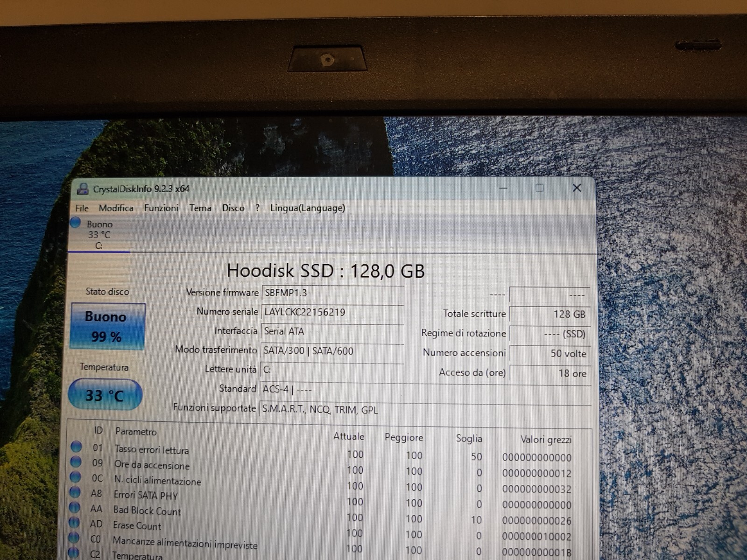Click the Regime di rotazione value (SSD)
This screenshot has width=747, height=560.
click(x=550, y=334)
